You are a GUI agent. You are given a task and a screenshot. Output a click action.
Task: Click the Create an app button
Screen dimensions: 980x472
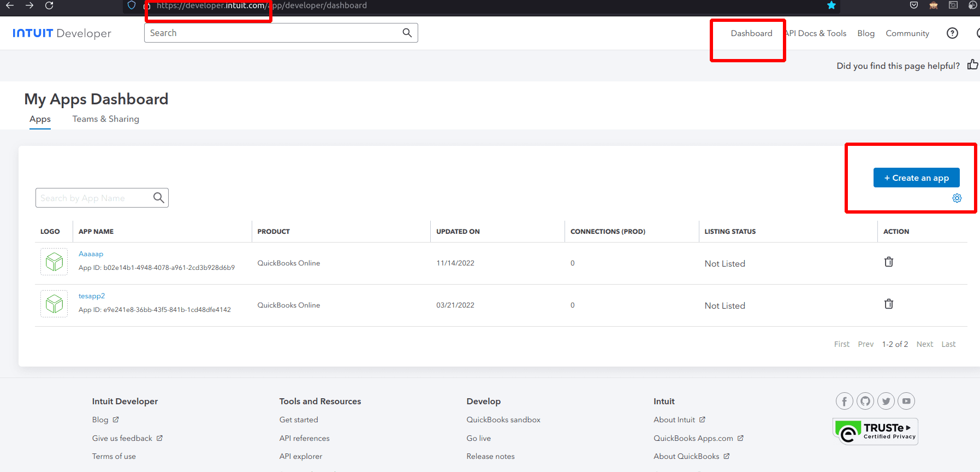917,178
